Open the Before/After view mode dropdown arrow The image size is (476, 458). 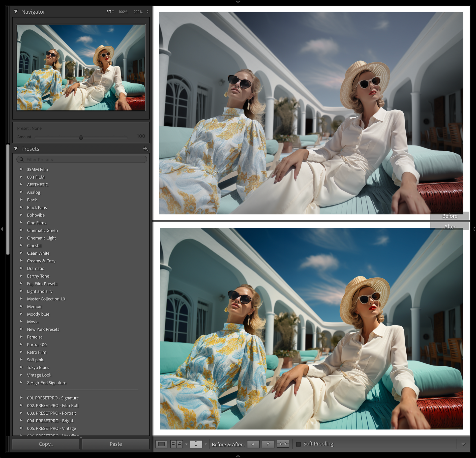[x=206, y=444]
